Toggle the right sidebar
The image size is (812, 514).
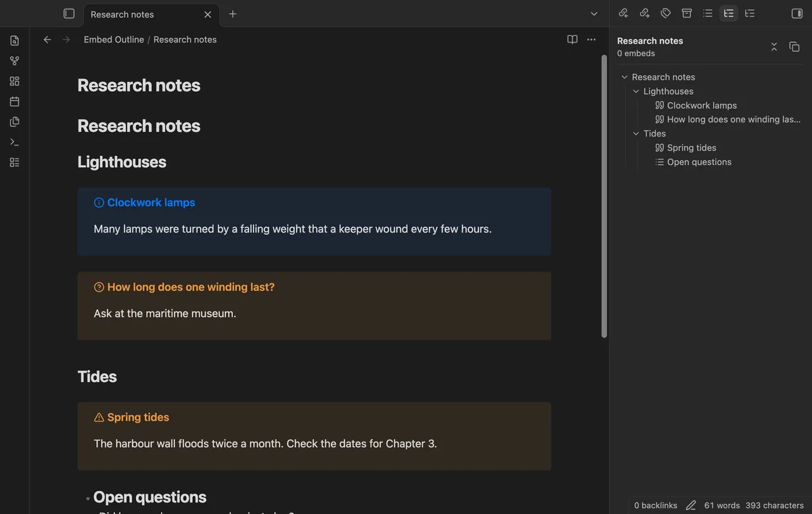[x=797, y=14]
